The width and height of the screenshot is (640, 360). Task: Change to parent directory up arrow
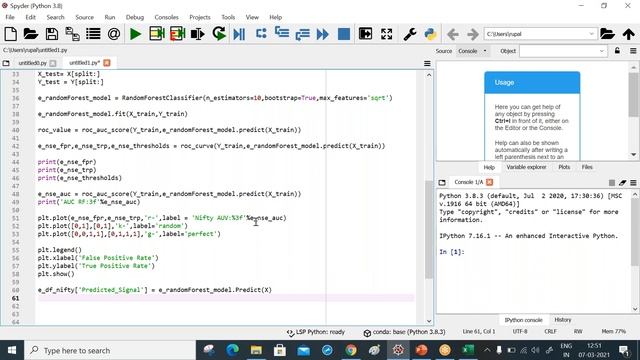coord(629,34)
